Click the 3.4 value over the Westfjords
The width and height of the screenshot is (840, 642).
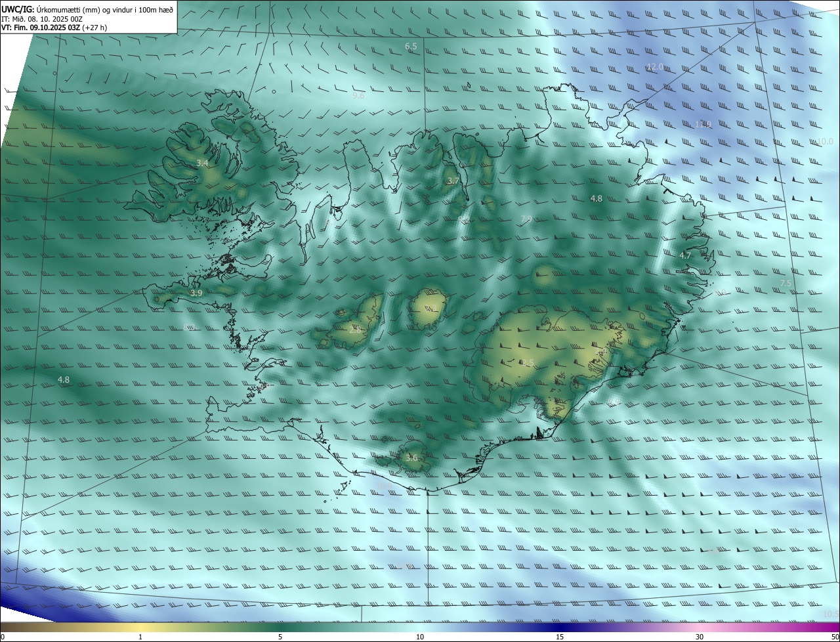coord(203,163)
